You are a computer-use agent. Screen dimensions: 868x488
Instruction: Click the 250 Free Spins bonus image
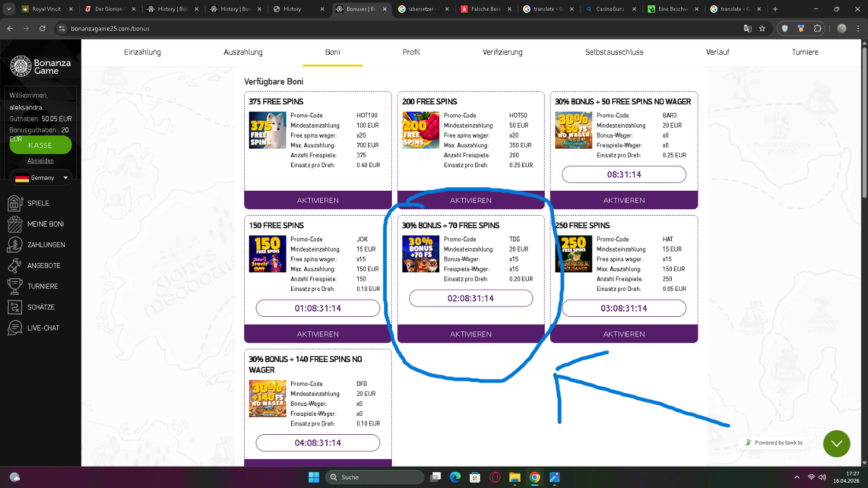[x=573, y=254]
